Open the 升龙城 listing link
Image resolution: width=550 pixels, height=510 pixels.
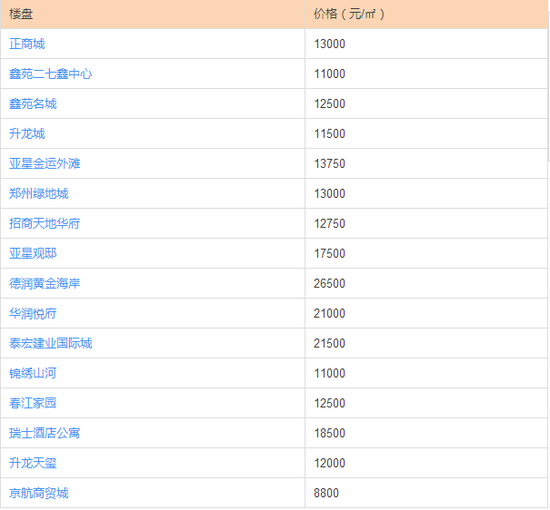pyautogui.click(x=27, y=134)
